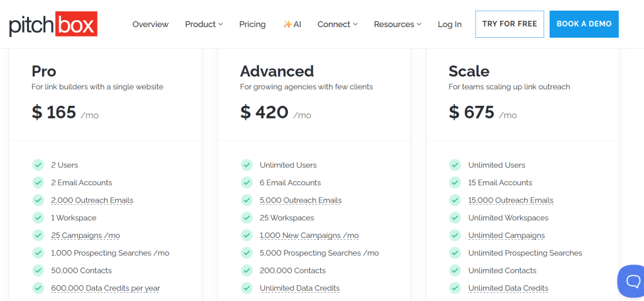
Task: Click 2,000 Outreach Emails tooltip text
Action: pos(92,200)
